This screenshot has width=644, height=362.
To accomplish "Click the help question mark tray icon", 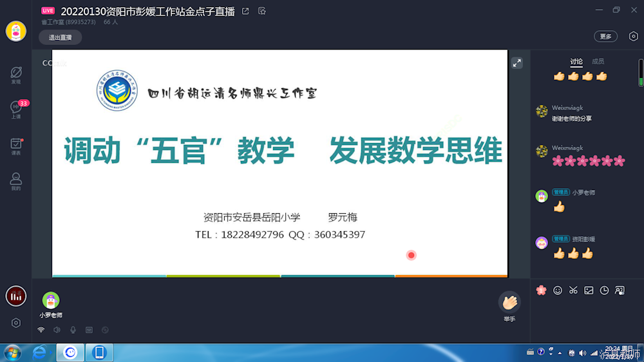I will 540,352.
